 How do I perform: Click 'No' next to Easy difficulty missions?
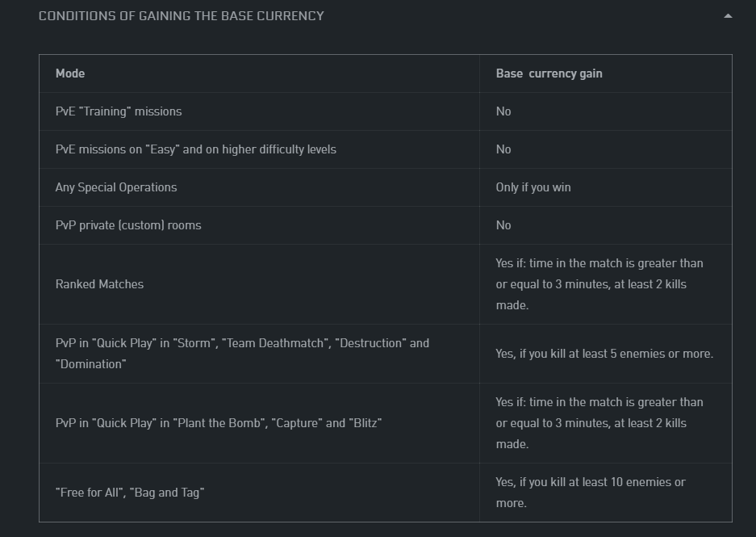[x=503, y=149]
